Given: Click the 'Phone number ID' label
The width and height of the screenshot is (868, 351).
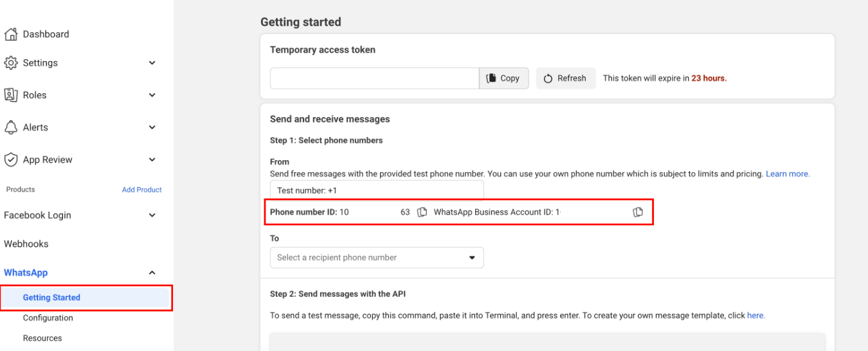Looking at the screenshot, I should (x=303, y=212).
